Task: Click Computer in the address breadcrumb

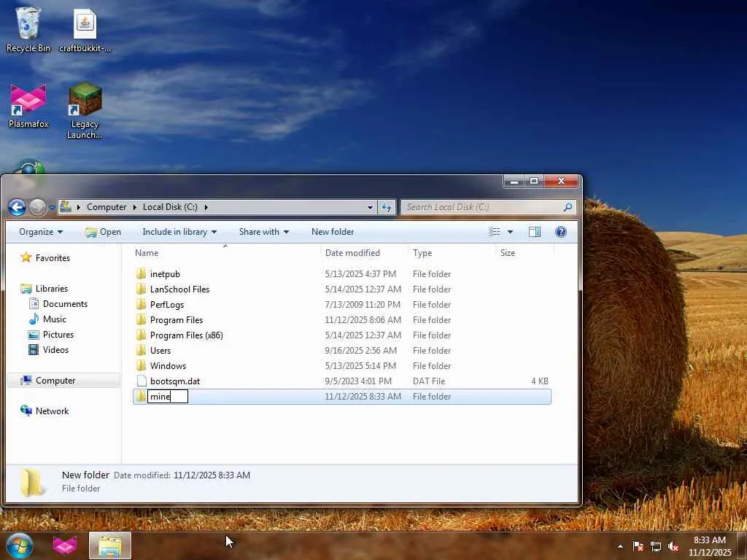Action: coord(107,207)
